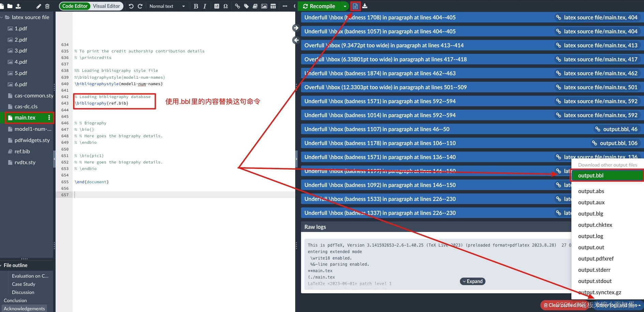Toggle Italic formatting
Image resolution: width=644 pixels, height=312 pixels.
click(x=205, y=6)
